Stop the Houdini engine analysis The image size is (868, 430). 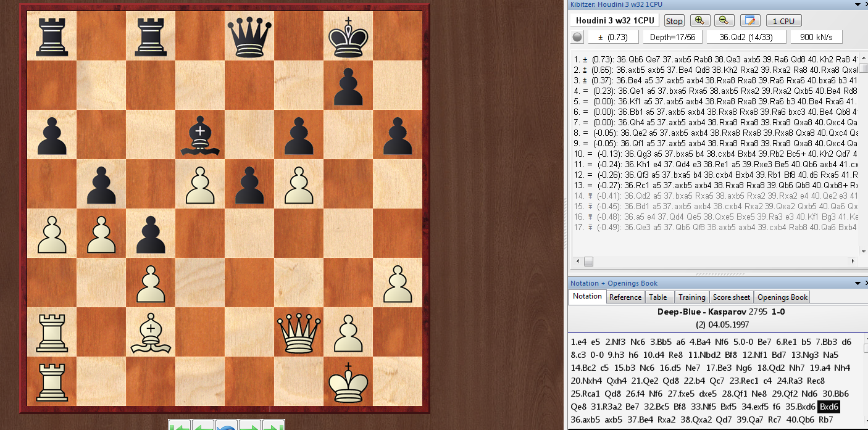[674, 21]
